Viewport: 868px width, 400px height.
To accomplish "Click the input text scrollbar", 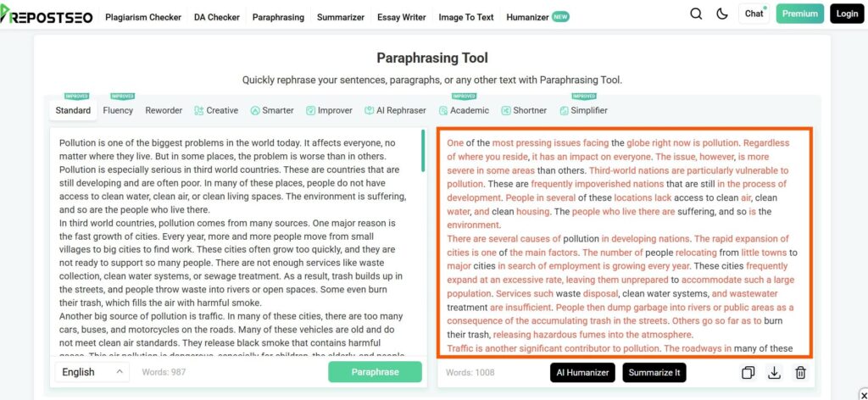I will 423,150.
